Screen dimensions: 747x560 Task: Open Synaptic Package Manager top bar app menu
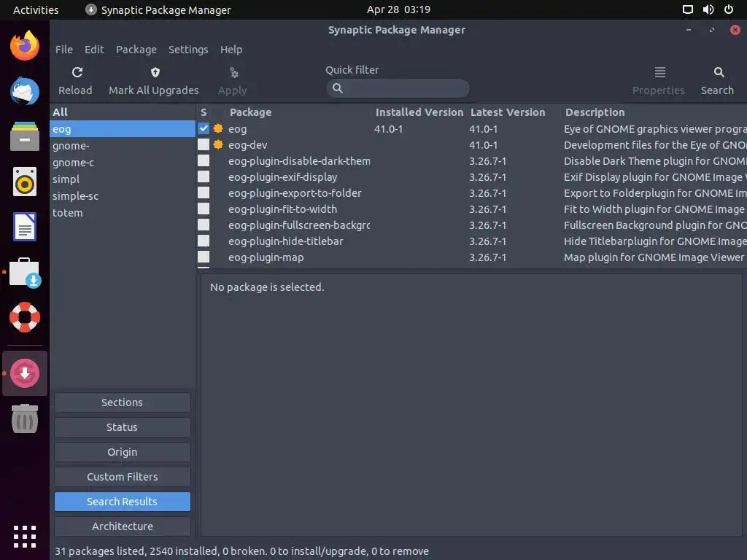158,9
